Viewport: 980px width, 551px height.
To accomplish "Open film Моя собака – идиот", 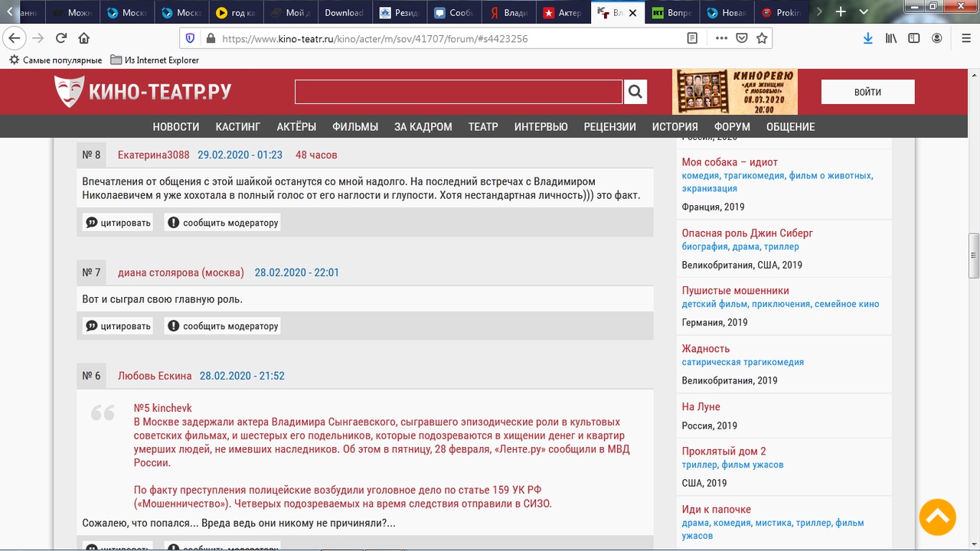I will click(730, 162).
